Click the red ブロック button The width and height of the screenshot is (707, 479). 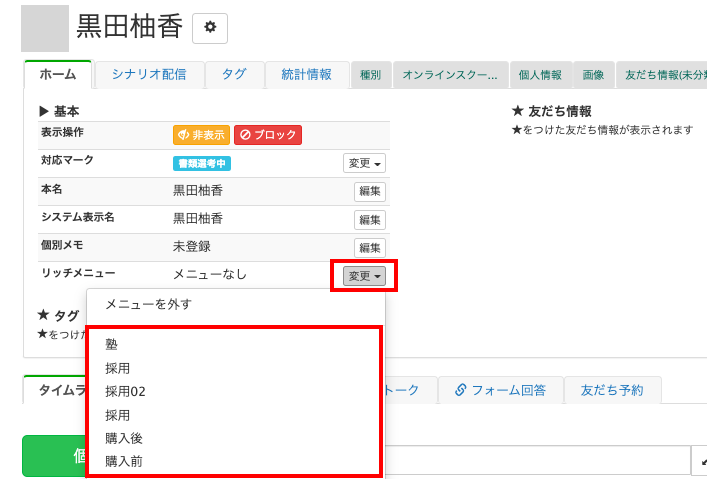tap(267, 135)
